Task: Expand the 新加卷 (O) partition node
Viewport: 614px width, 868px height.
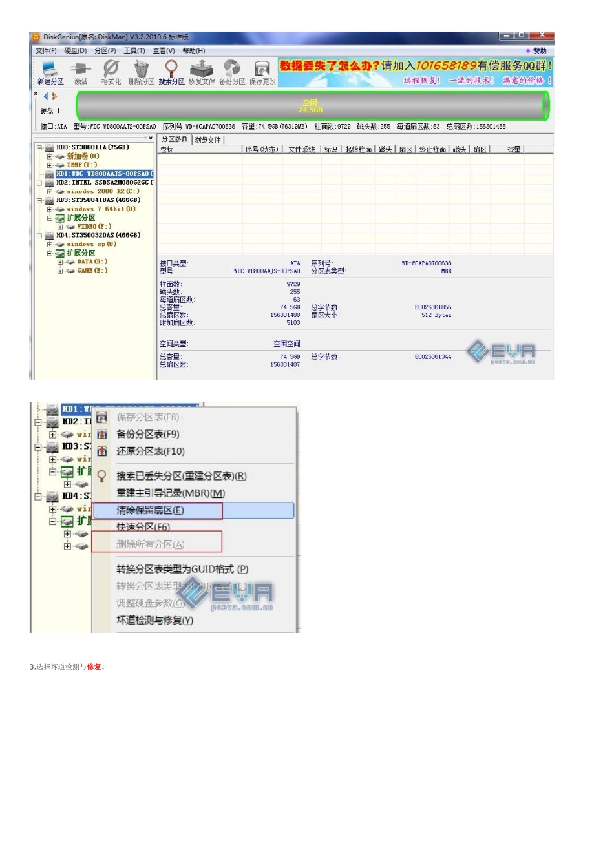Action: (x=50, y=156)
